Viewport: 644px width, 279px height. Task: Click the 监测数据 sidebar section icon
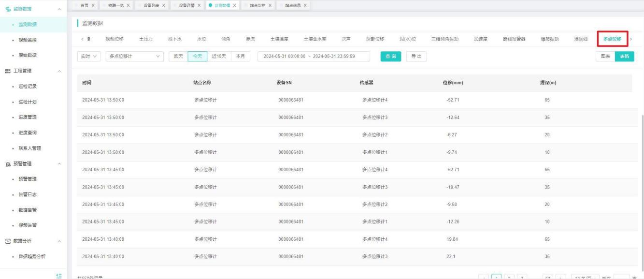(x=8, y=9)
